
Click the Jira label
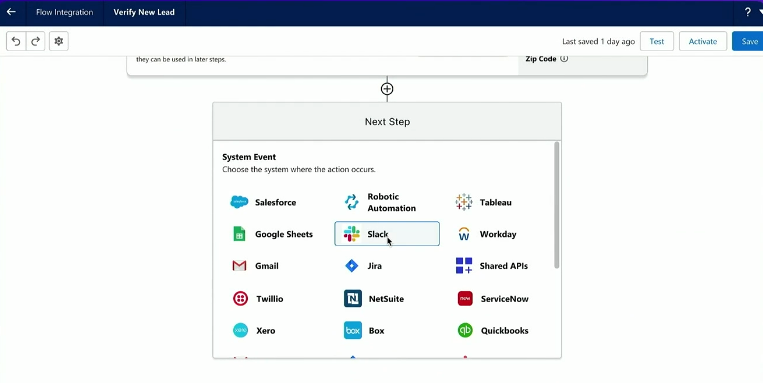coord(375,266)
